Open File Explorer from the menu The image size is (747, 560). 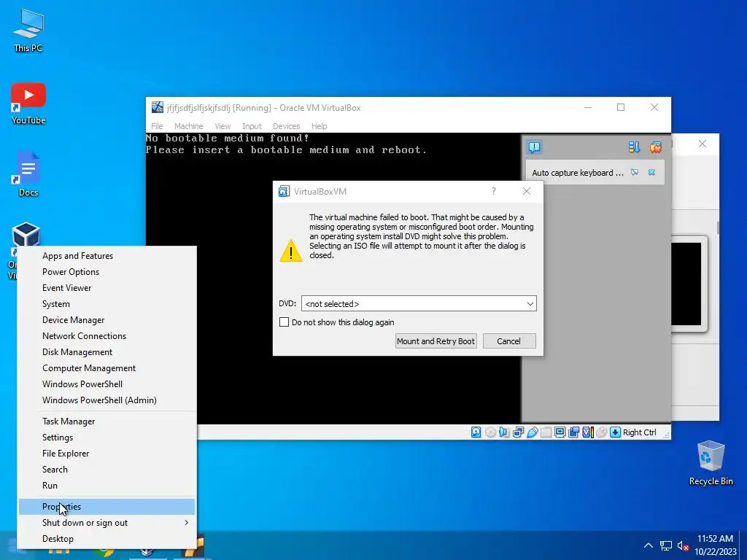pyautogui.click(x=107, y=454)
